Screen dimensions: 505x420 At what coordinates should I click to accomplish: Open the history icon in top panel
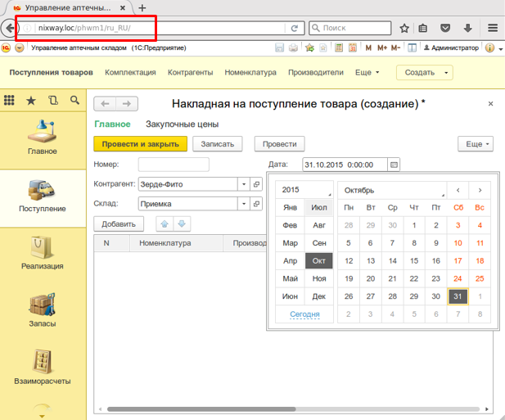tap(53, 101)
